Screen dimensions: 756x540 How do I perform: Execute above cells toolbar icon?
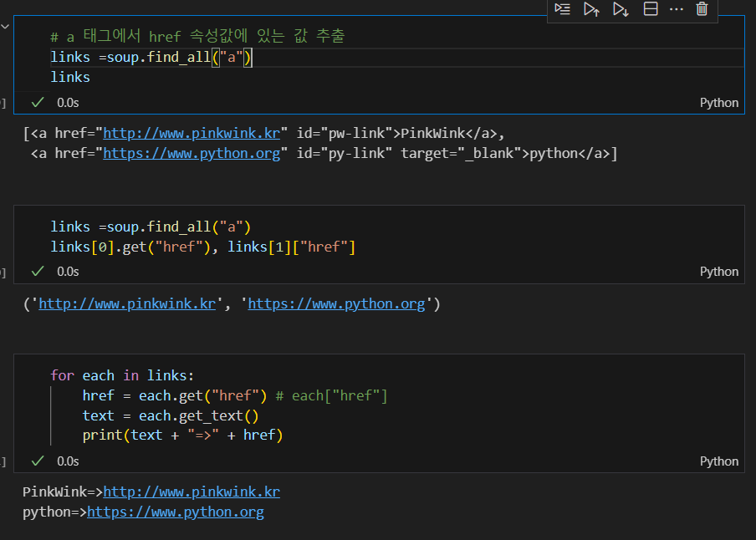click(591, 9)
